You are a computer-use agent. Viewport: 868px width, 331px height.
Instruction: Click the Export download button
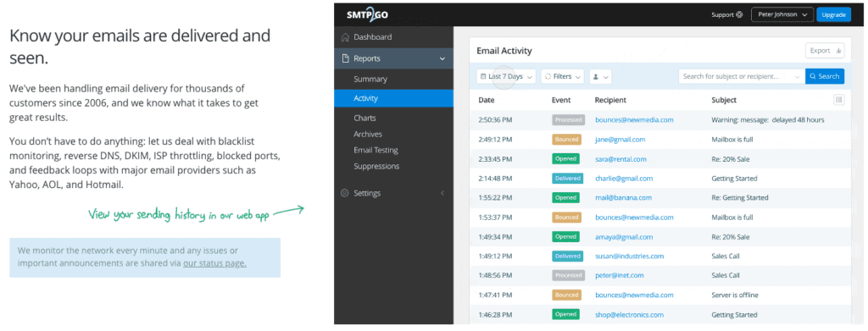(825, 51)
